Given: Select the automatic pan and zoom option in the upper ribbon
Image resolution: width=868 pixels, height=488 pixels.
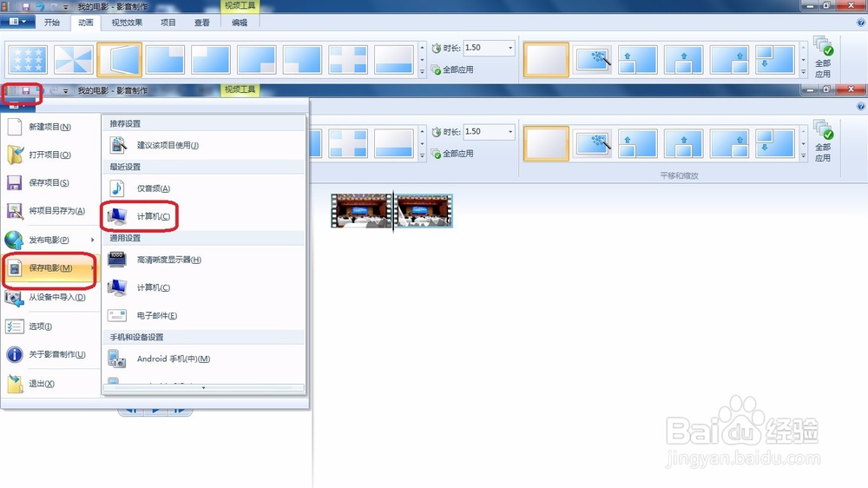Looking at the screenshot, I should [x=592, y=59].
